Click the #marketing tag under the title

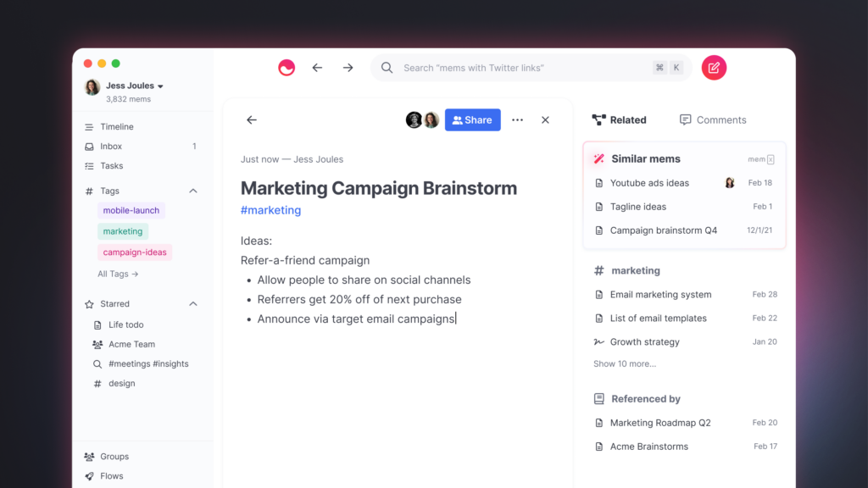click(x=270, y=209)
